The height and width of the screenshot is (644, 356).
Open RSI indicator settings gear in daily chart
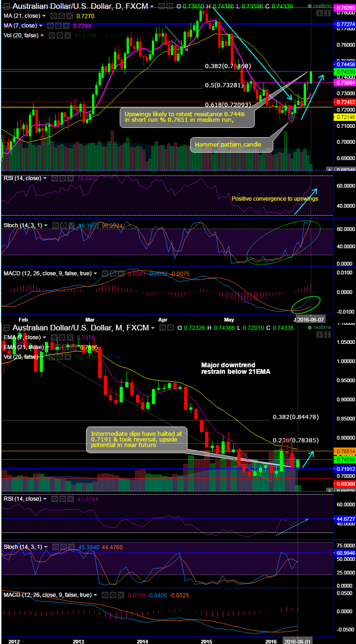[x=62, y=178]
